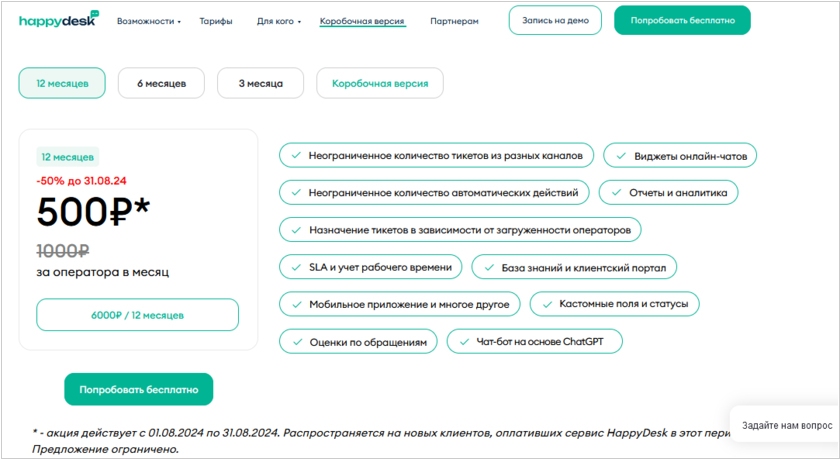Click checkmark beside Чат-бот на основе ChatGPT
Image resolution: width=840 pixels, height=459 pixels.
464,342
